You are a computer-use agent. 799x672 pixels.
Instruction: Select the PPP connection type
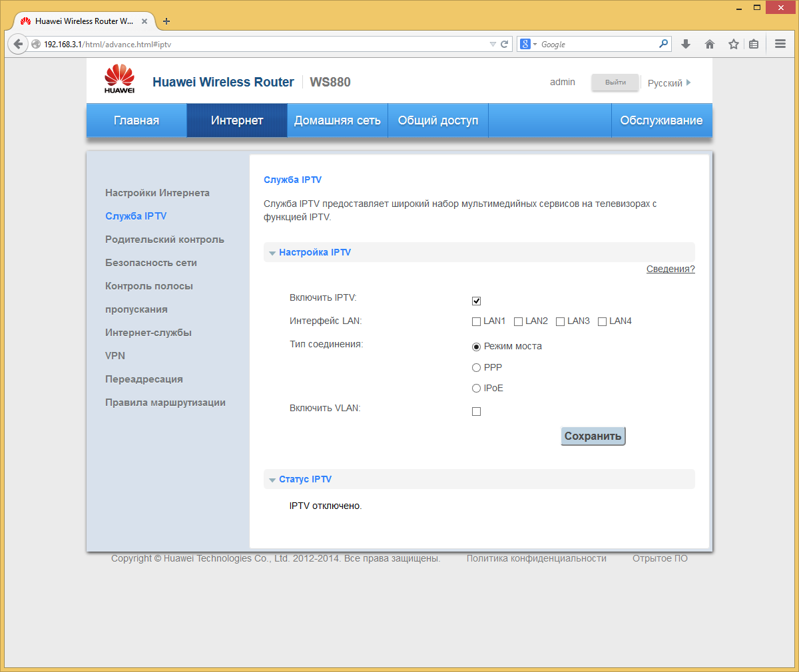tap(476, 367)
